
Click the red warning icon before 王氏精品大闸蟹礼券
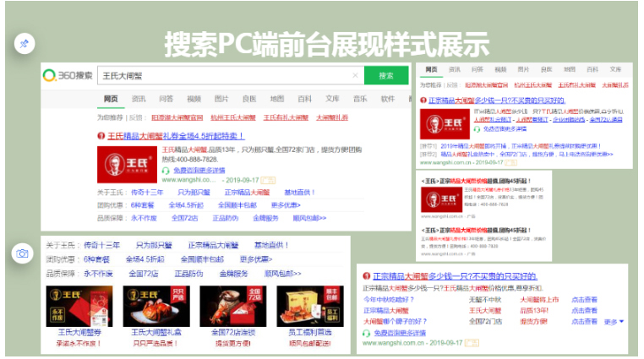tap(100, 135)
